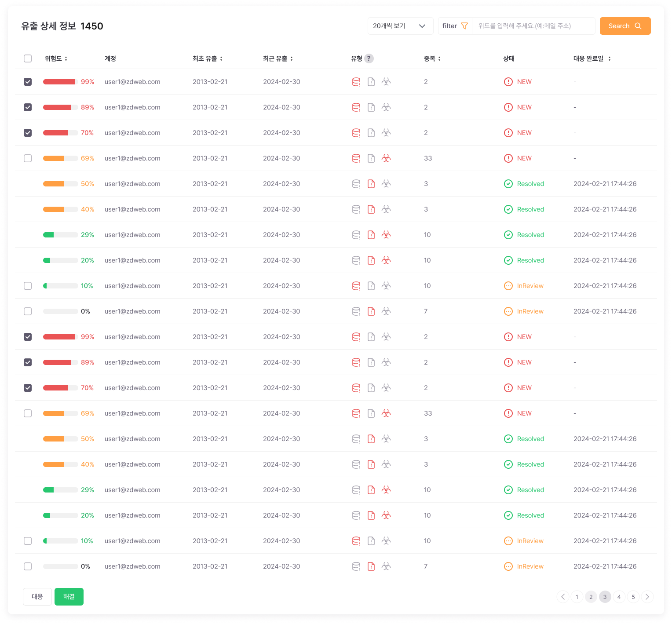Click the database icon in the first 99% row
This screenshot has height=624, width=672.
coord(356,82)
